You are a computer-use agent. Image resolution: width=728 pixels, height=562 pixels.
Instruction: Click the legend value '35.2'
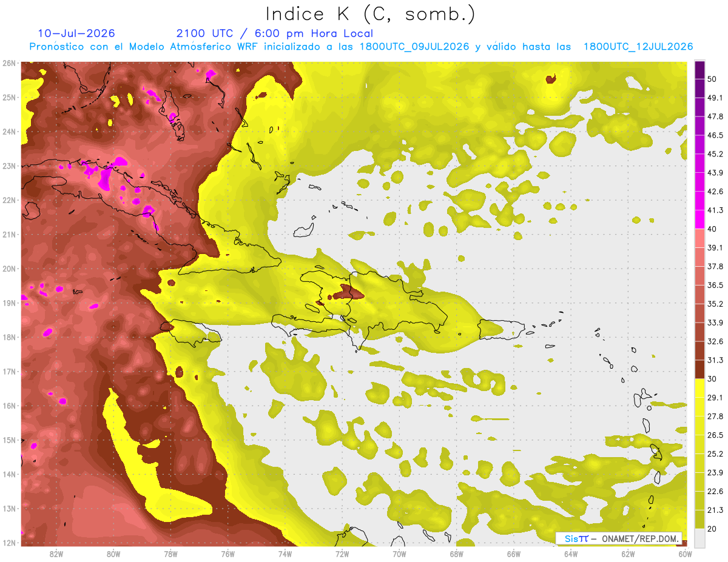pyautogui.click(x=715, y=304)
